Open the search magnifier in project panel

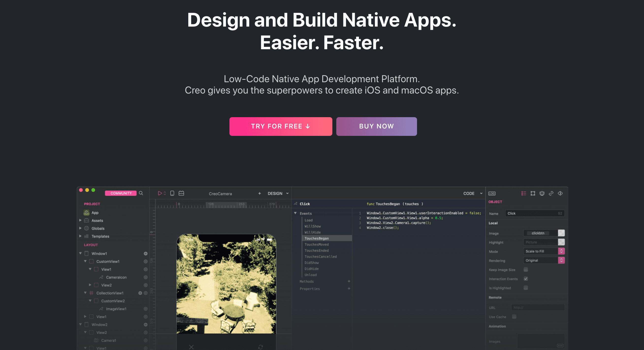click(141, 193)
